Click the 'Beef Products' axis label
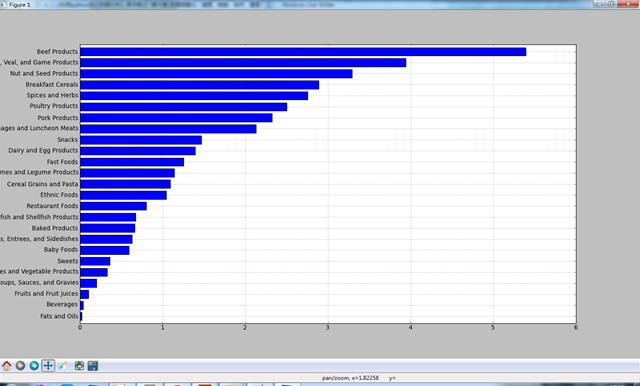This screenshot has width=640, height=386. tap(57, 51)
